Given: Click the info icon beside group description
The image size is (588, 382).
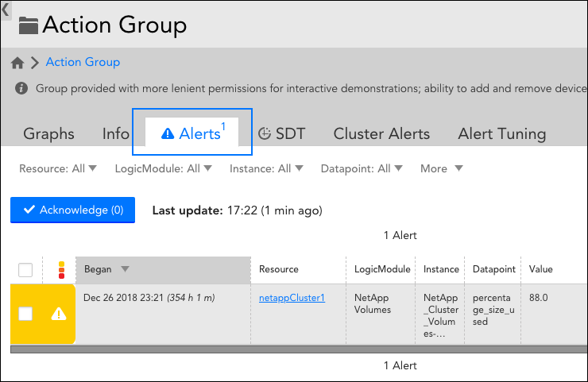Looking at the screenshot, I should tap(21, 88).
